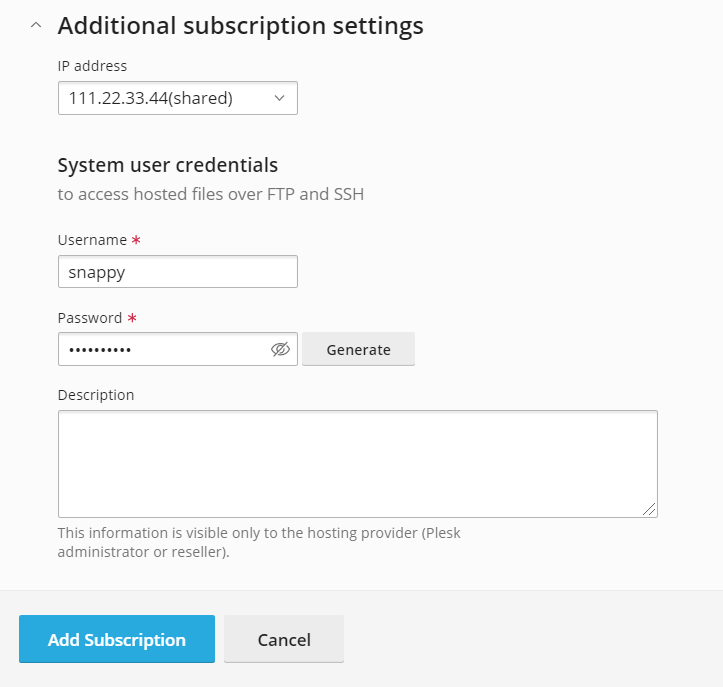The image size is (723, 687).
Task: Click the Username label text
Action: pyautogui.click(x=92, y=240)
